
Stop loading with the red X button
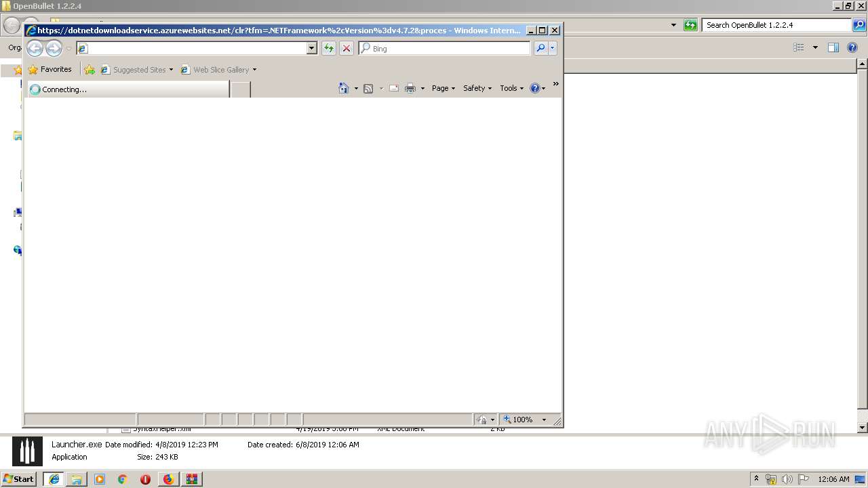[347, 48]
